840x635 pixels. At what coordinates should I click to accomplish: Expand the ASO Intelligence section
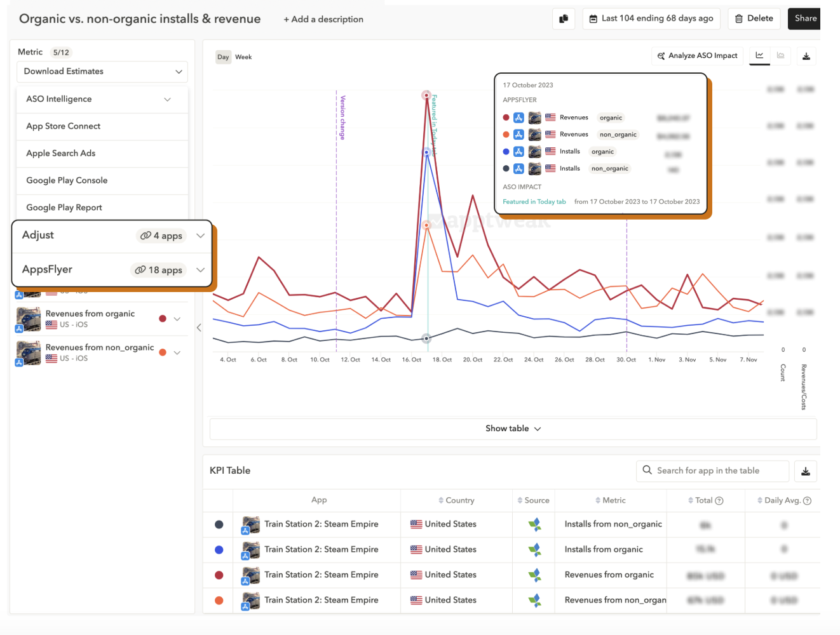tap(102, 99)
